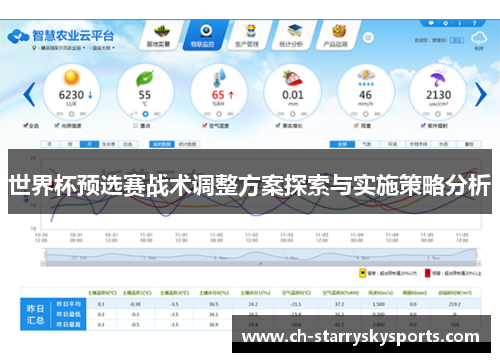This screenshot has width=500, height=362.
Task: Open gear settings on the 46 mm/h card
Action: 366,114
